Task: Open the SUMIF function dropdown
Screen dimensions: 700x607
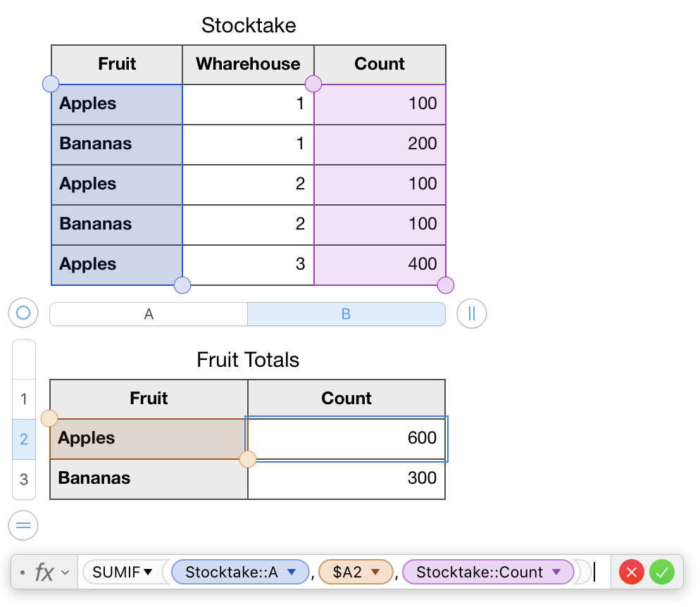Action: (148, 572)
